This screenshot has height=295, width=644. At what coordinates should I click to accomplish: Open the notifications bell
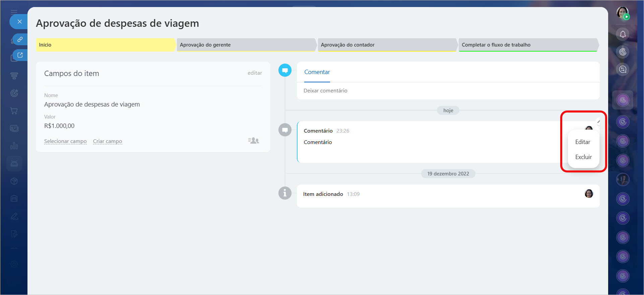623,34
